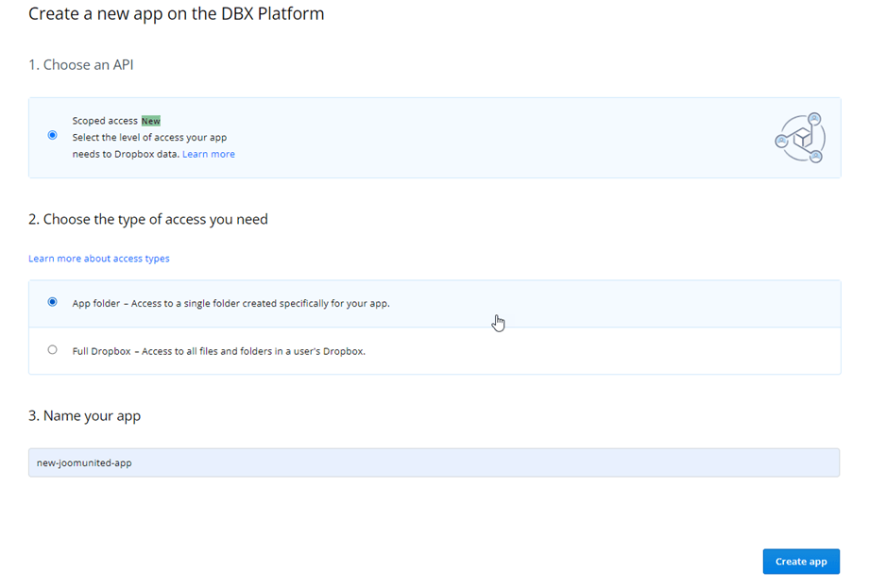Click 'Select the level of access' description

click(x=149, y=138)
